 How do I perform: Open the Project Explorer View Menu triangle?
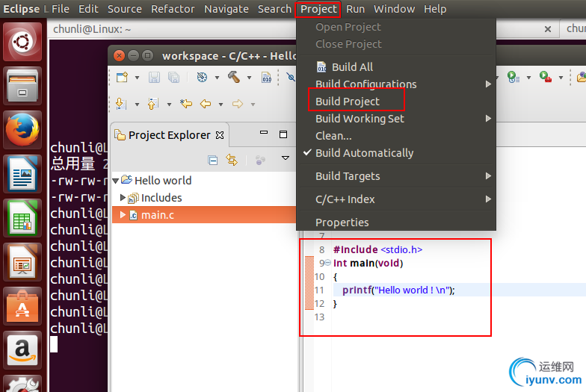click(286, 158)
